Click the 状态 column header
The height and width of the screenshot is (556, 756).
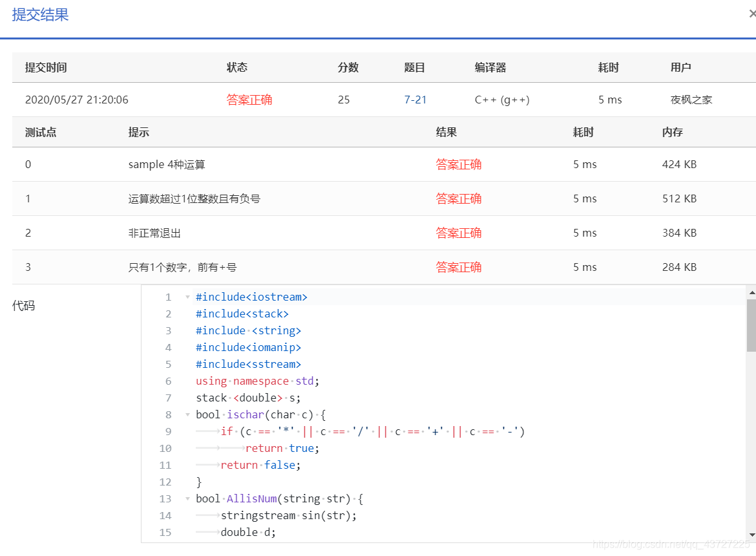(237, 67)
